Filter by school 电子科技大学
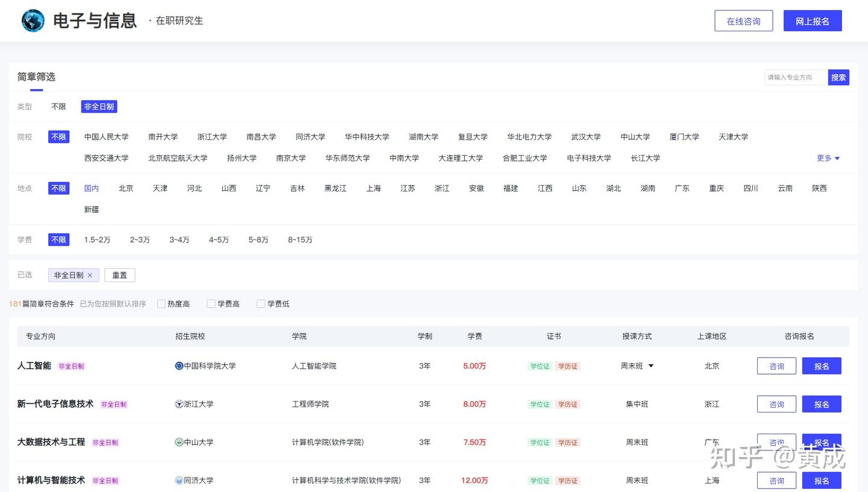This screenshot has height=492, width=868. [589, 158]
